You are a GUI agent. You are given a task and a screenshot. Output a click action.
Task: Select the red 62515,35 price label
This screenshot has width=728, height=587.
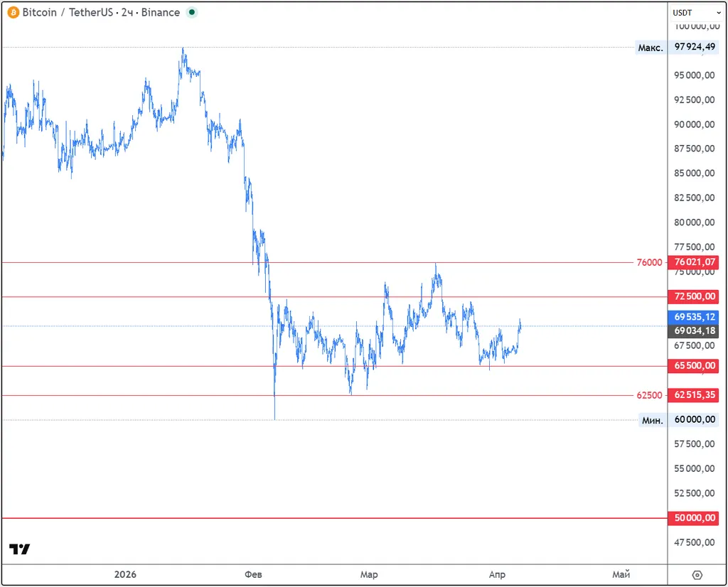pos(695,395)
